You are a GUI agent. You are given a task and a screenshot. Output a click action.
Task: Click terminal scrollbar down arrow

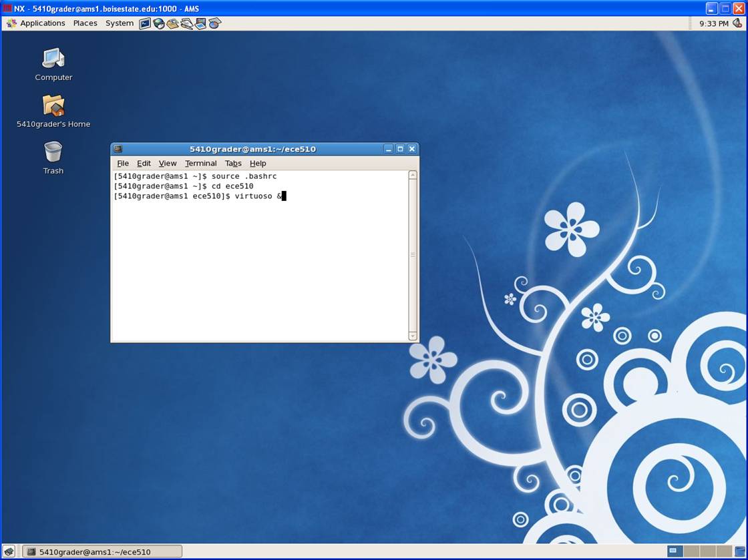click(413, 336)
